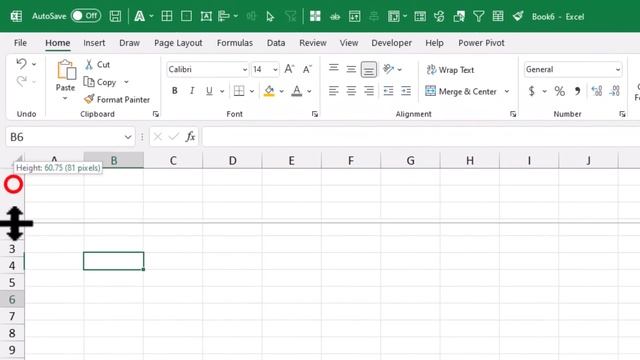640x360 pixels.
Task: Click the Increase Font Size icon
Action: (x=289, y=69)
